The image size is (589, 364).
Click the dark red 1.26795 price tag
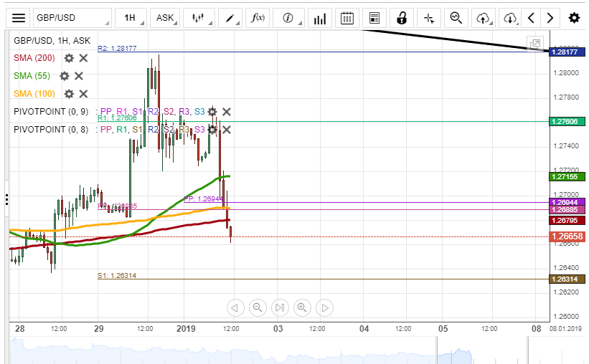tap(567, 220)
